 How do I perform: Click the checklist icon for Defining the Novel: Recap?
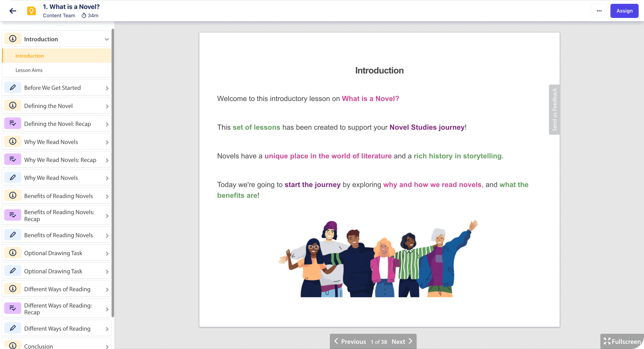13,124
